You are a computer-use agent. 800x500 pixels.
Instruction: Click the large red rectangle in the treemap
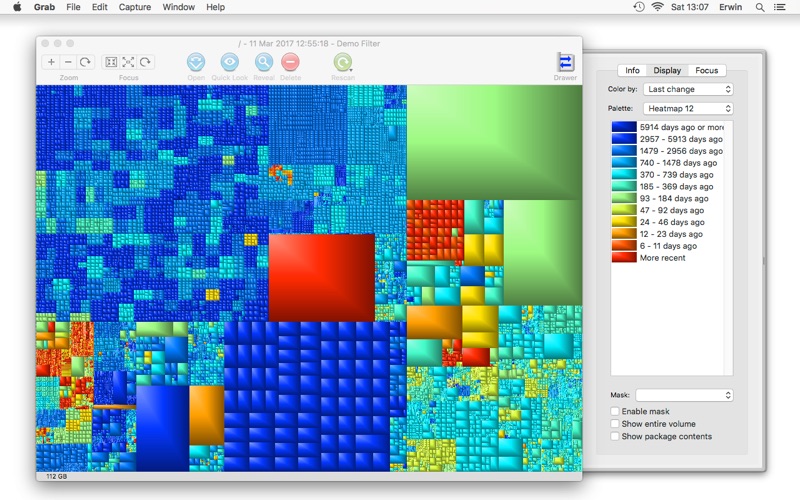coord(321,278)
